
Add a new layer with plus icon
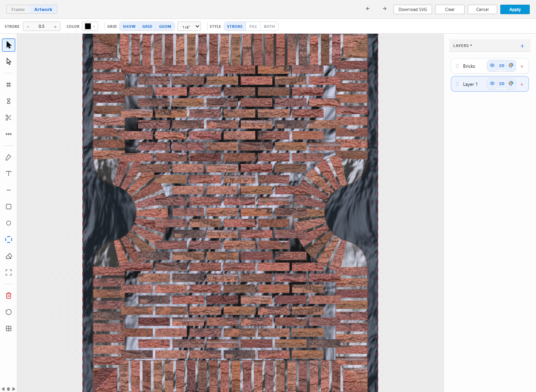click(522, 46)
